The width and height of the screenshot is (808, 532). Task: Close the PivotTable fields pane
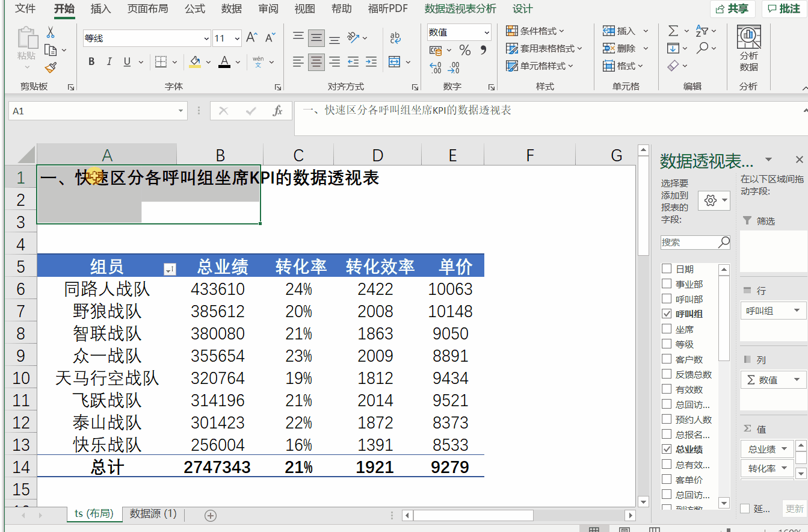point(799,159)
